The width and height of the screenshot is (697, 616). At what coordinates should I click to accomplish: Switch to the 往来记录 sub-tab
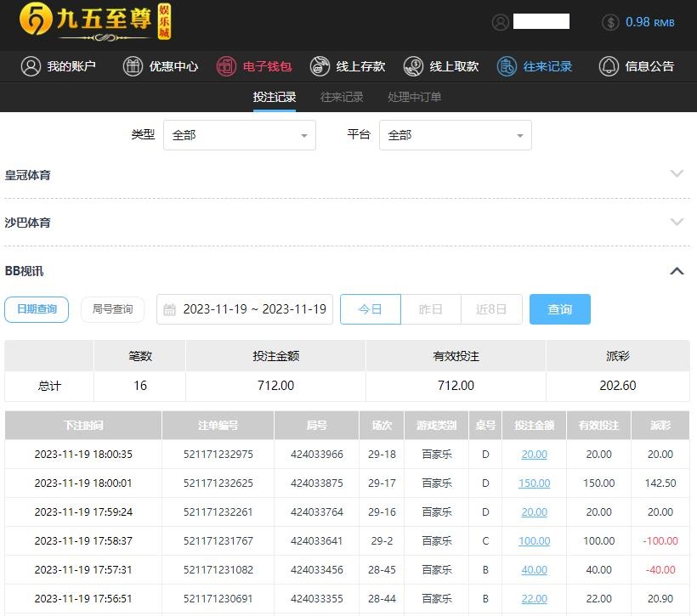point(342,97)
